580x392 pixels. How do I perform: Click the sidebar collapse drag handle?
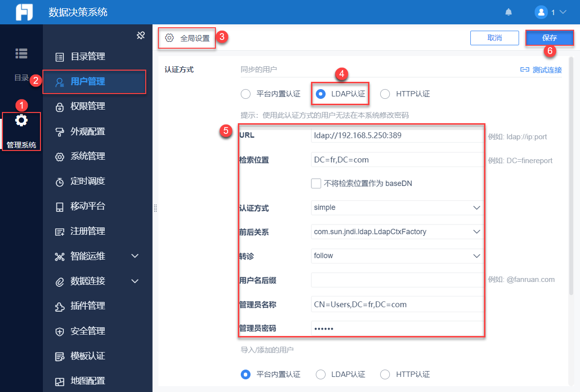pyautogui.click(x=155, y=208)
